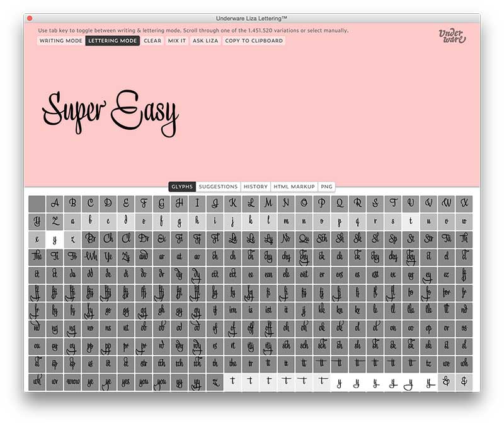Insert the uppercase X glyph

(464, 204)
